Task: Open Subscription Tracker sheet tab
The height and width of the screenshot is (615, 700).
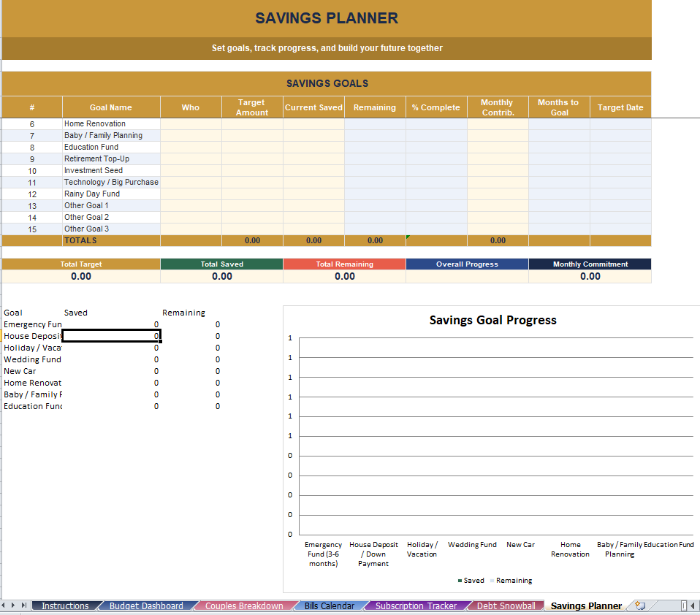Action: pos(416,606)
